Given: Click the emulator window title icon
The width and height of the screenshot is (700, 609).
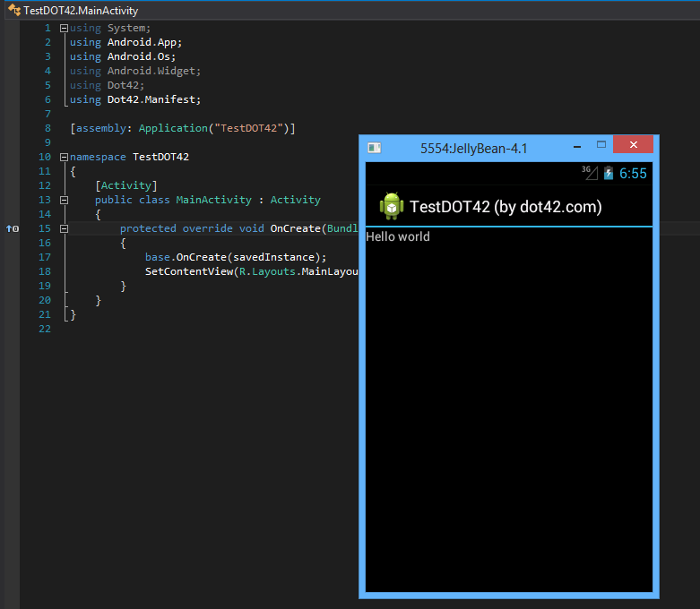Looking at the screenshot, I should [374, 148].
